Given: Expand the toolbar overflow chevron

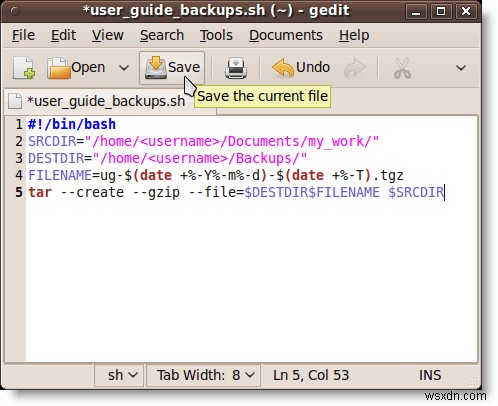Looking at the screenshot, I should click(461, 68).
